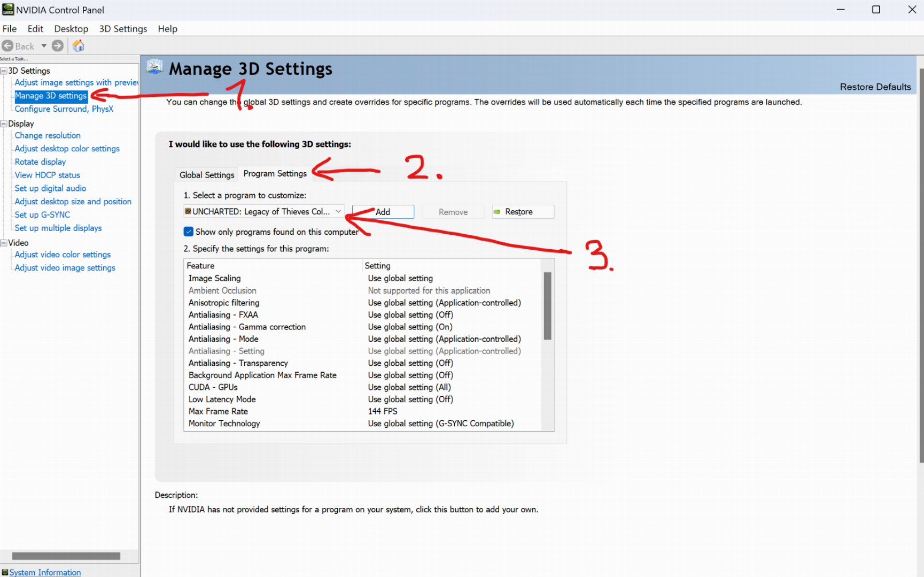The image size is (924, 577).
Task: Go to the Home icon
Action: tap(79, 46)
